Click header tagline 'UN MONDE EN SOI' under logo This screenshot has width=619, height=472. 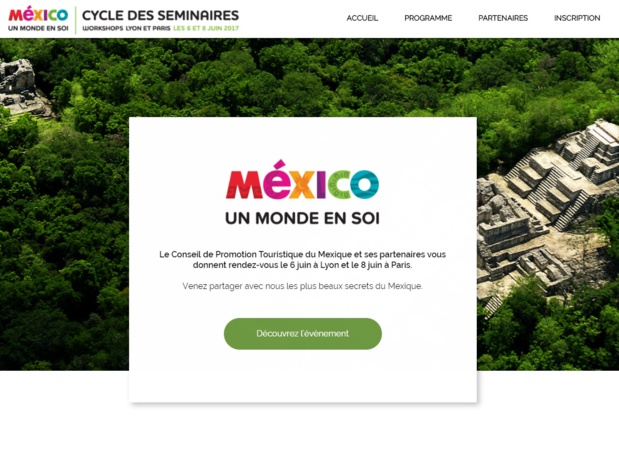click(x=38, y=28)
